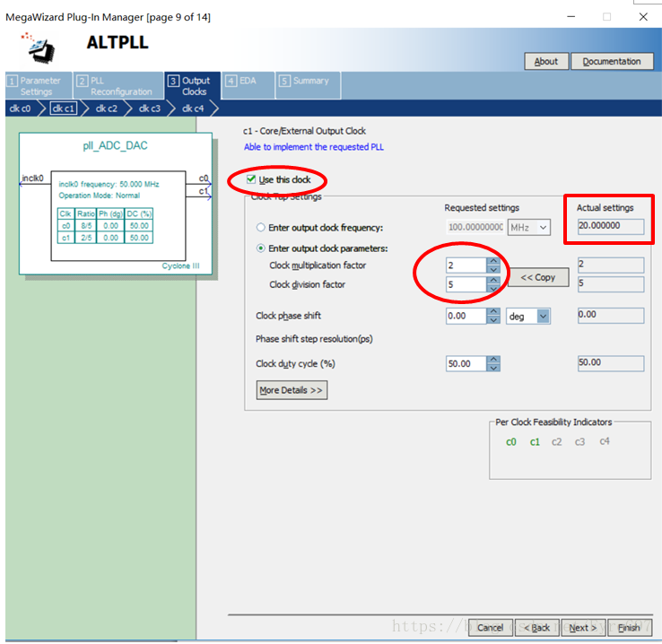
Task: Select 'Enter output clock parameters' radio button
Action: click(x=261, y=248)
